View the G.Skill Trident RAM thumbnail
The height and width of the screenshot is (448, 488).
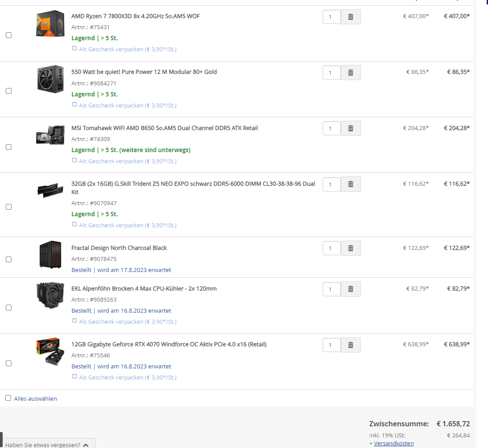50,190
